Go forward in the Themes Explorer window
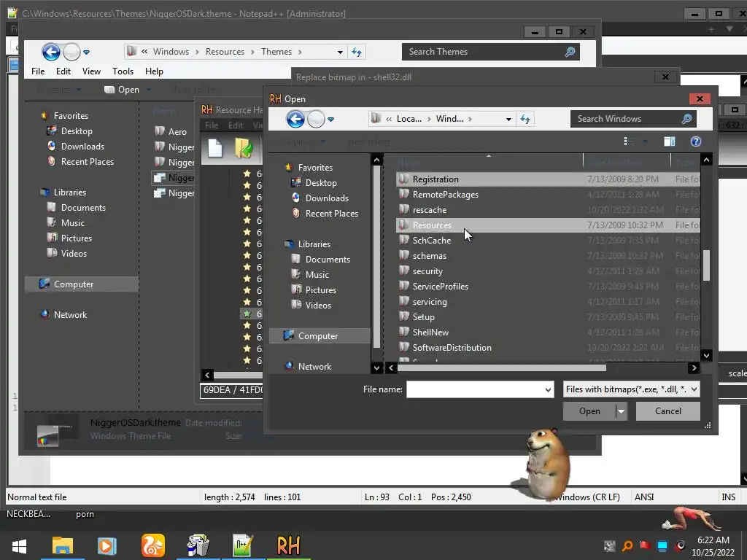 point(71,52)
